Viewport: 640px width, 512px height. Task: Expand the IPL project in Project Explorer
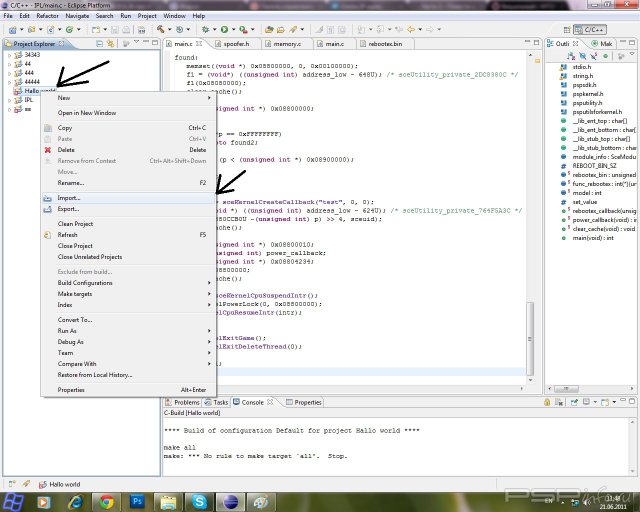9,100
